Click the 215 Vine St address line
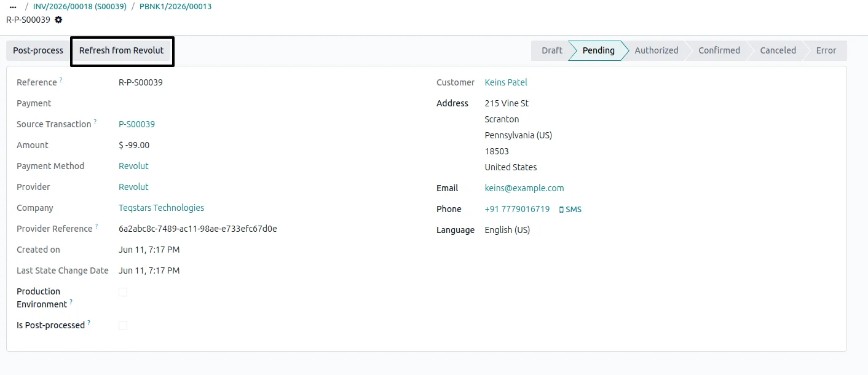 point(507,103)
